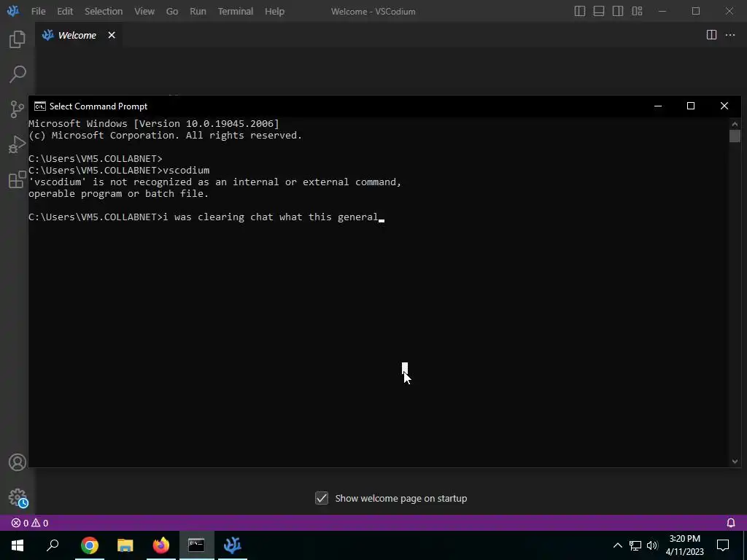The width and height of the screenshot is (747, 560).
Task: Toggle the secondary side bar layout icon
Action: point(618,11)
